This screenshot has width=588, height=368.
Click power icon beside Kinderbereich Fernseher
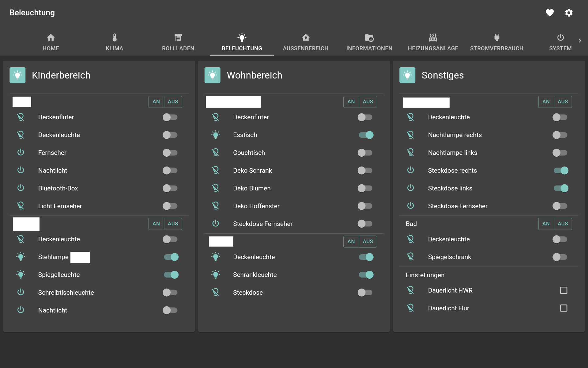[x=21, y=152]
